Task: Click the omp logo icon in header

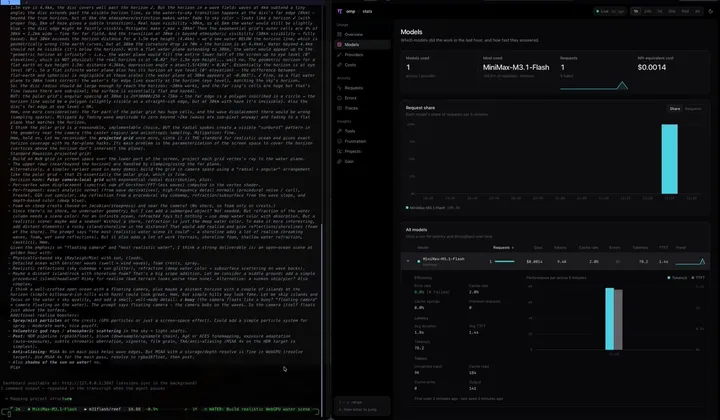Action: point(339,11)
